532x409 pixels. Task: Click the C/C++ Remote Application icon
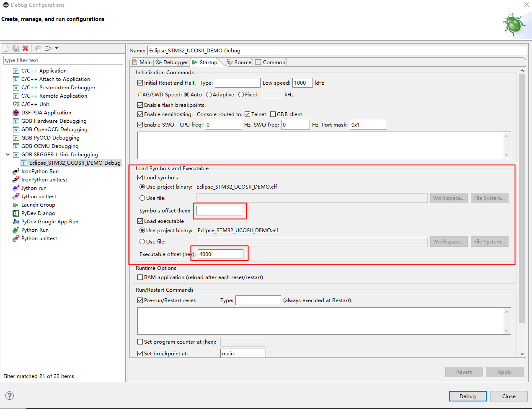tap(16, 96)
